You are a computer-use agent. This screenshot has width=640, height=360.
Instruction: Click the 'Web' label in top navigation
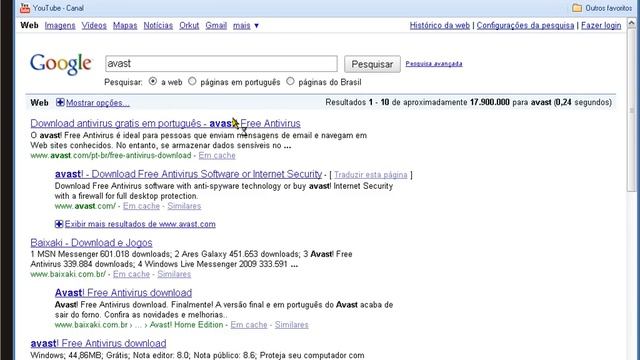(29, 25)
